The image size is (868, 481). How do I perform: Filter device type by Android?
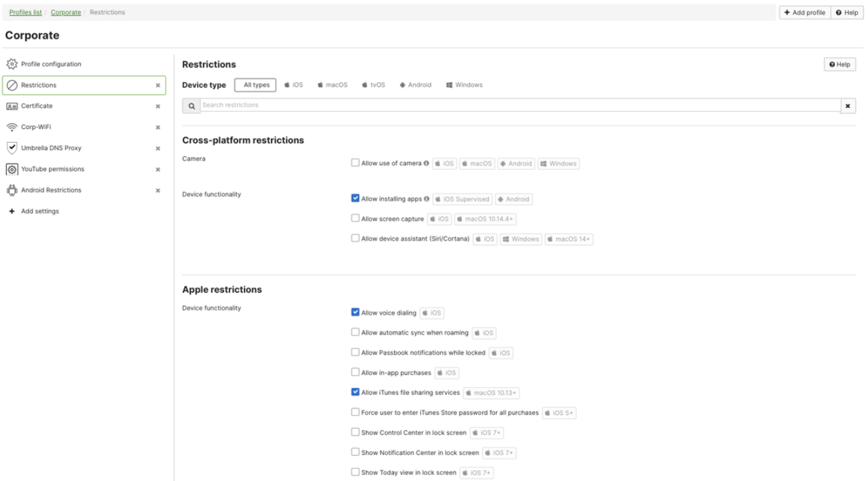[415, 85]
